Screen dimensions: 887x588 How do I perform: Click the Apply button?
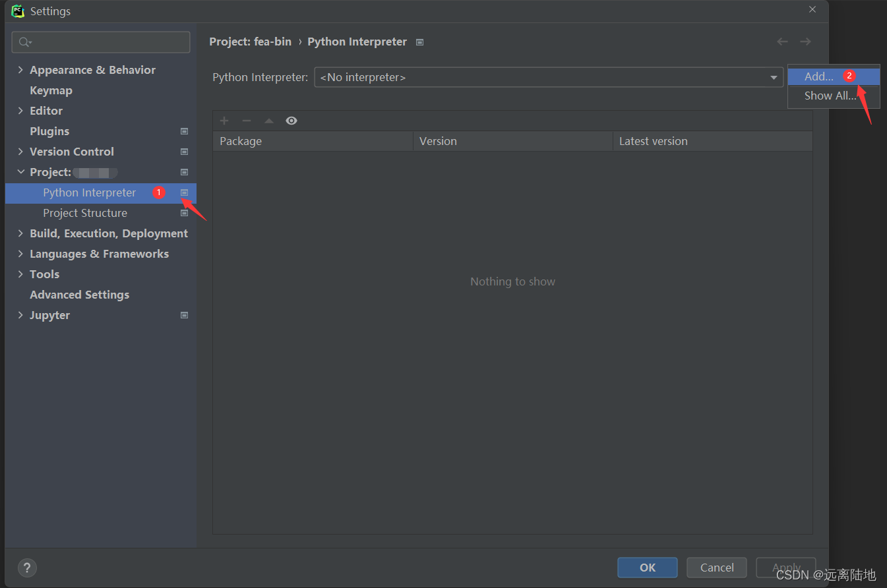pos(785,568)
